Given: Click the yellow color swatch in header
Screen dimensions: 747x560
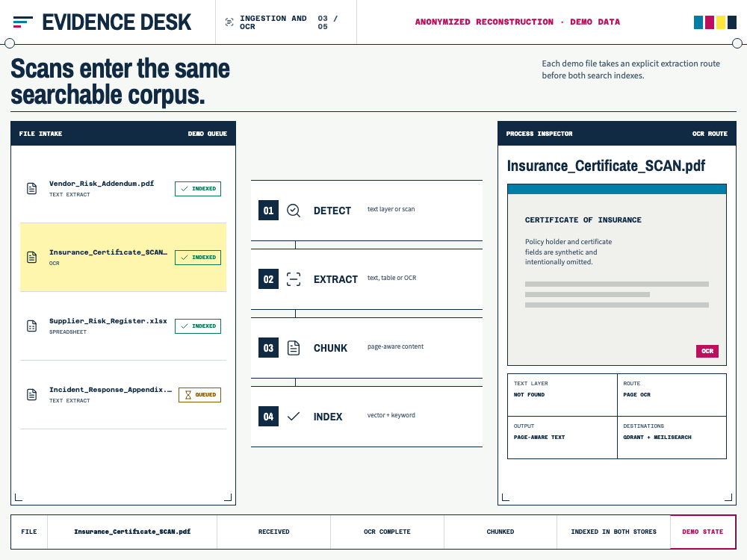Looking at the screenshot, I should pos(721,22).
